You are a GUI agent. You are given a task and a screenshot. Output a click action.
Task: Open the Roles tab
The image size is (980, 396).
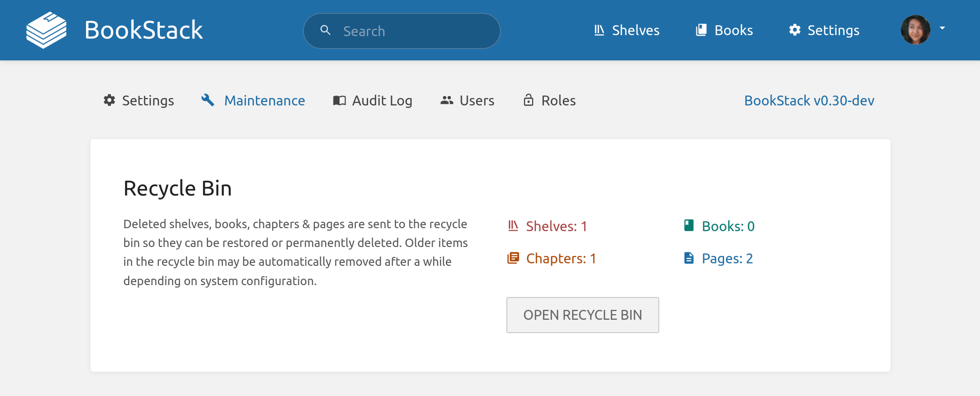point(558,100)
